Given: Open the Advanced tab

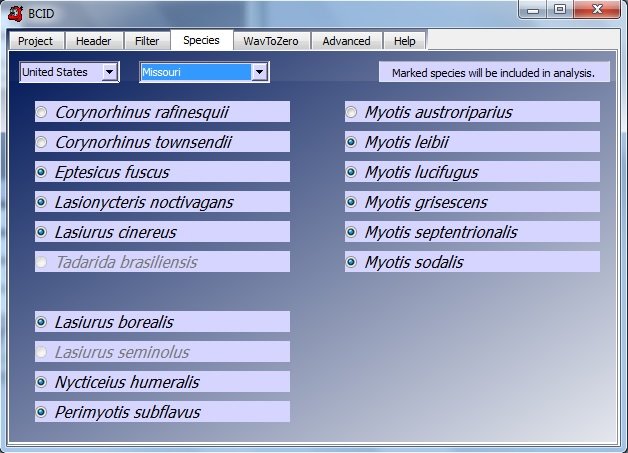Looking at the screenshot, I should 346,41.
